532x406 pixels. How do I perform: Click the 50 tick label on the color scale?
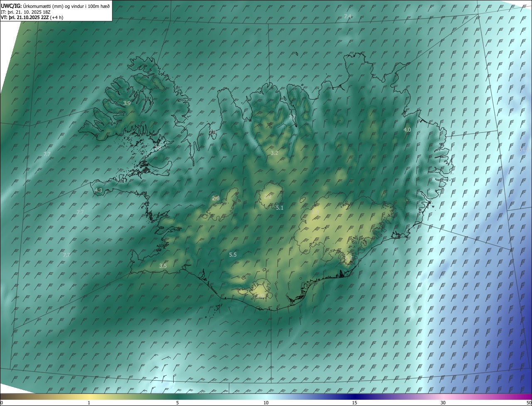(x=529, y=403)
